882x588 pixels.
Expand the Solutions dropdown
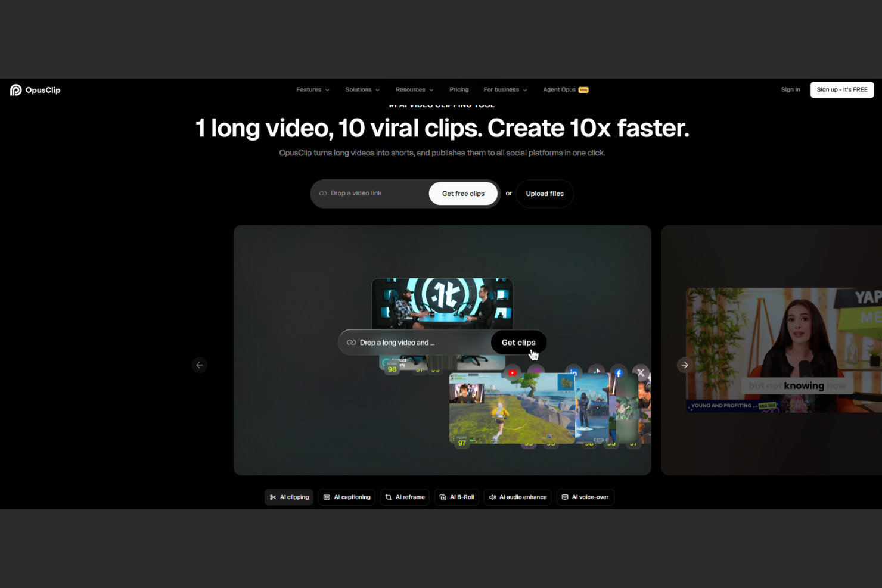click(362, 89)
